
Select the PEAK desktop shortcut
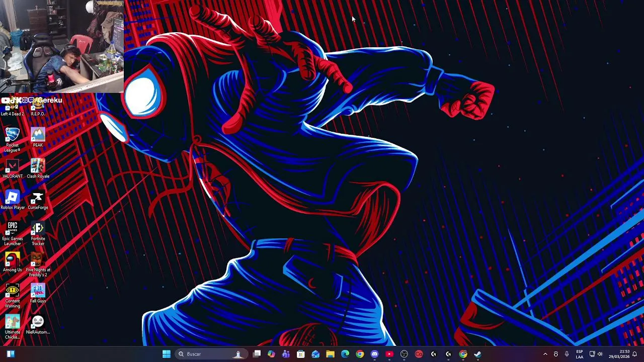click(38, 137)
